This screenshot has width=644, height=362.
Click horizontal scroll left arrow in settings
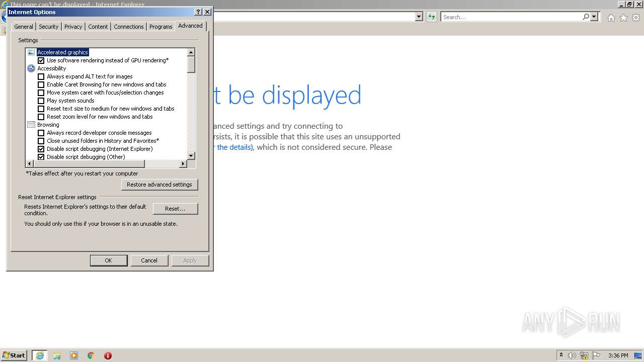tap(29, 164)
